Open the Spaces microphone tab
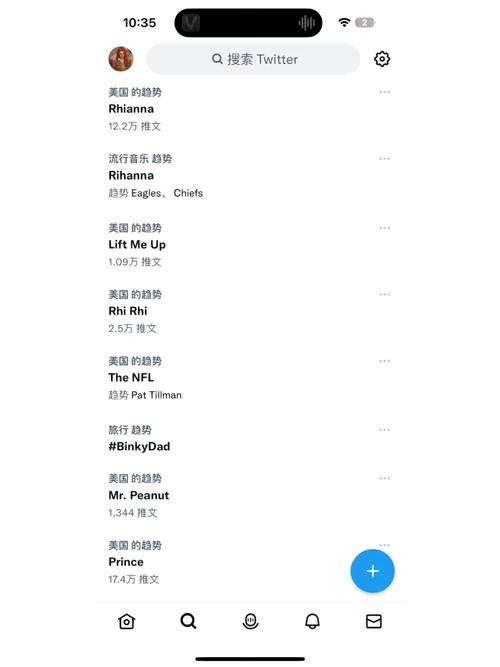This screenshot has height=667, width=500. [250, 621]
